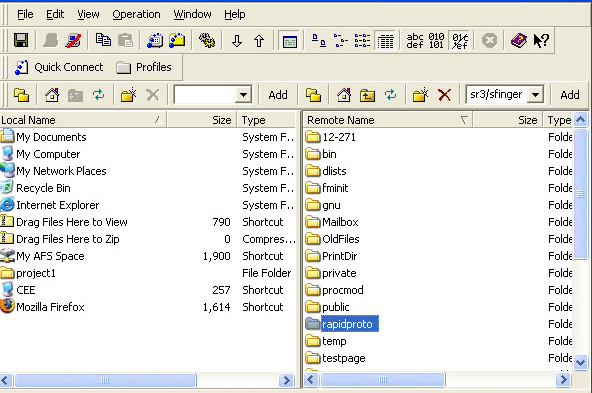The width and height of the screenshot is (592, 393).
Task: Expand the local path dropdown arrow
Action: (244, 95)
